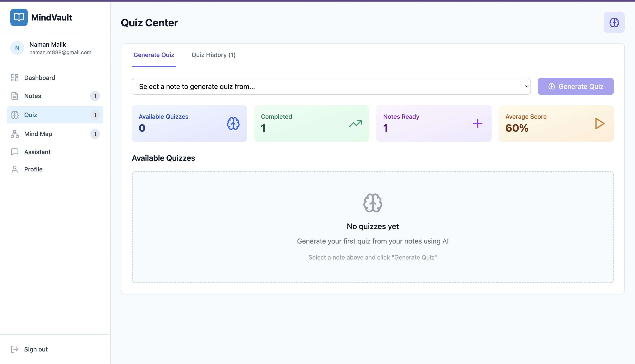635x364 pixels.
Task: Open the Assistant chat page
Action: click(x=37, y=152)
